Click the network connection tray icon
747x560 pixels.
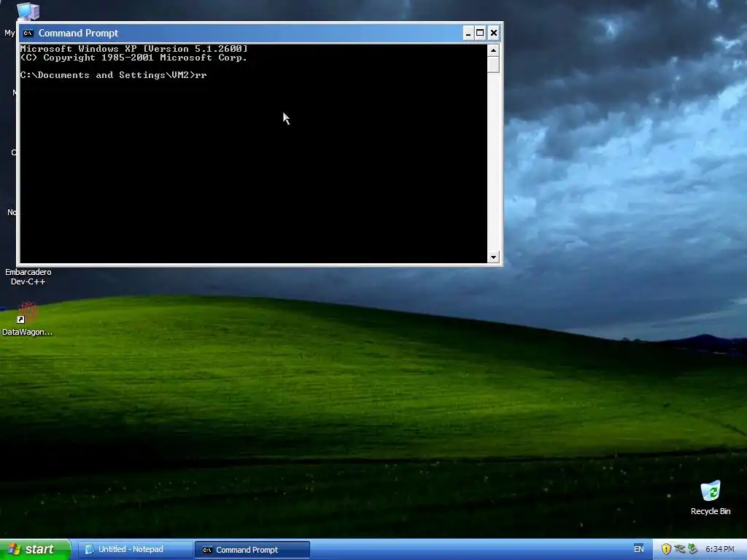pos(680,549)
